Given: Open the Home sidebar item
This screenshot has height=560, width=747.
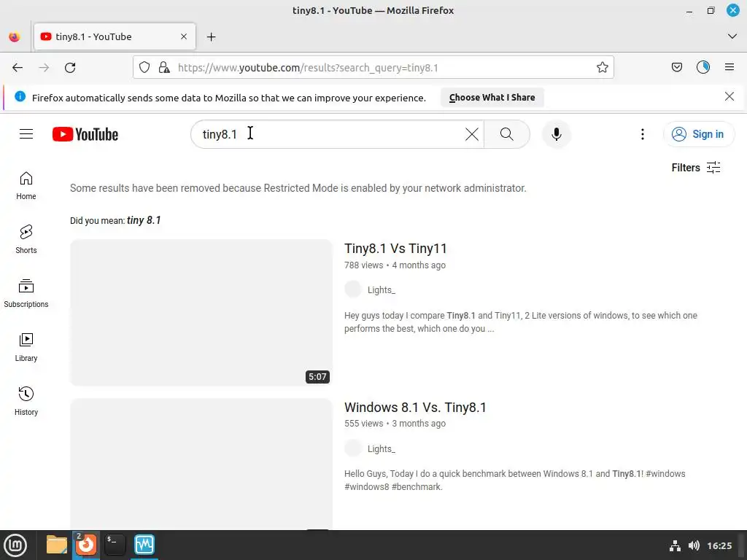Looking at the screenshot, I should pyautogui.click(x=26, y=186).
